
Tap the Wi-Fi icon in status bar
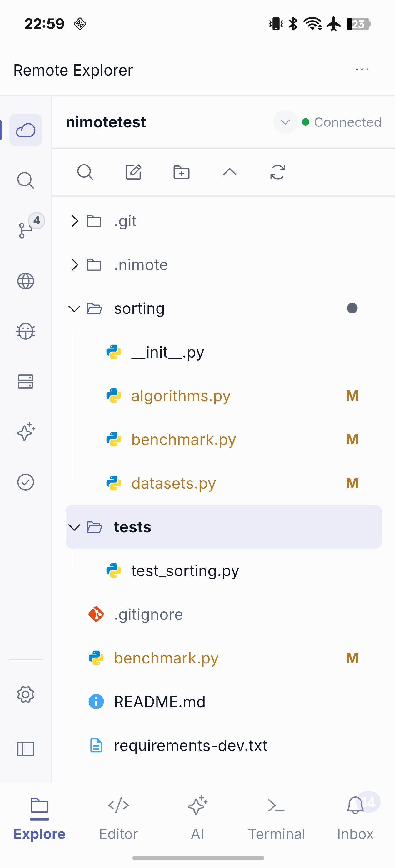click(x=312, y=24)
